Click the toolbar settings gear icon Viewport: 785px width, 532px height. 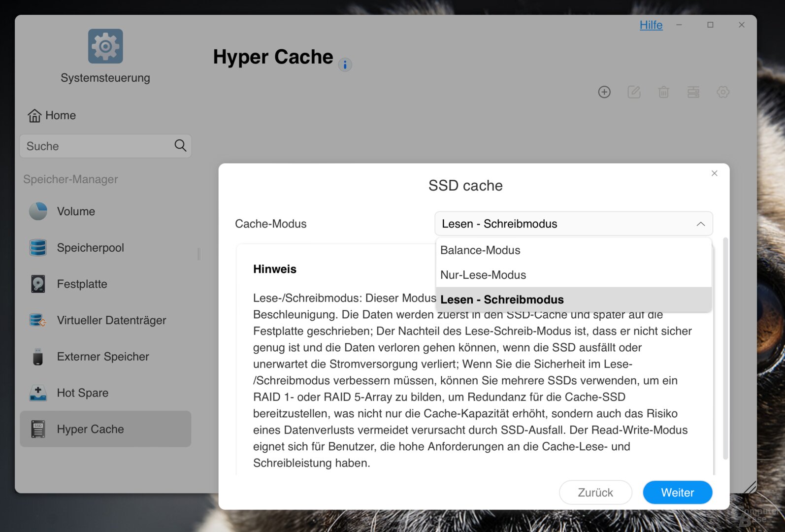pyautogui.click(x=722, y=92)
